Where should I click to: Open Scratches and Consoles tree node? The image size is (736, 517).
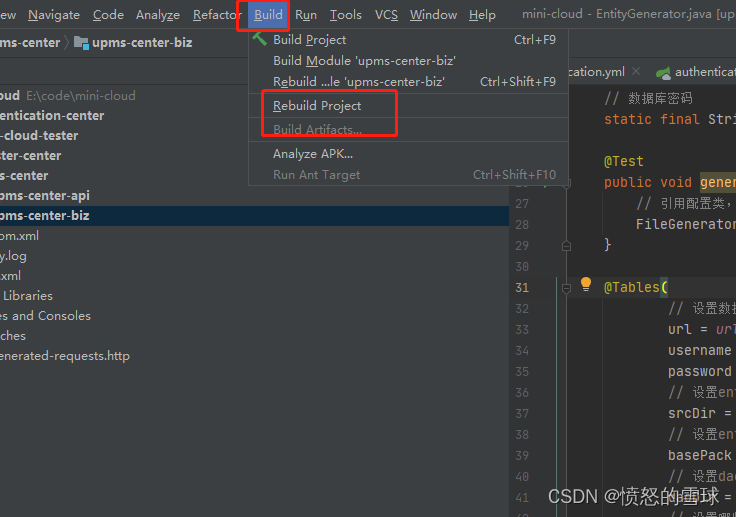click(46, 315)
